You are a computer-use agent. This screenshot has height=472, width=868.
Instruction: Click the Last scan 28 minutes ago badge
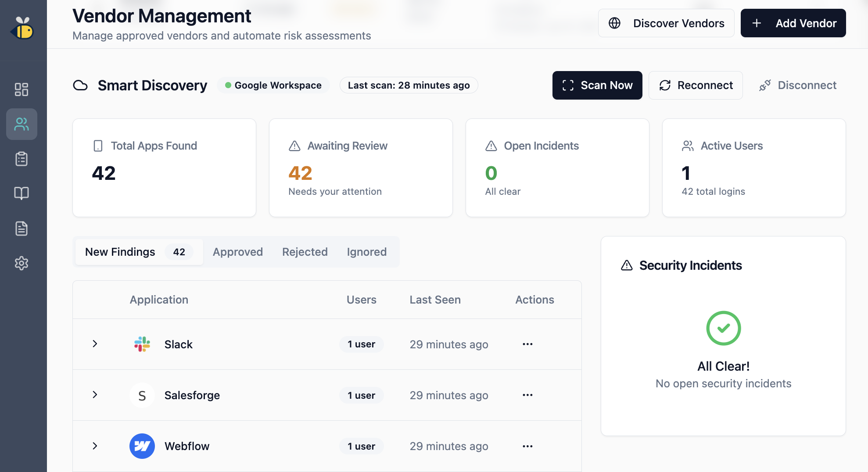click(409, 85)
